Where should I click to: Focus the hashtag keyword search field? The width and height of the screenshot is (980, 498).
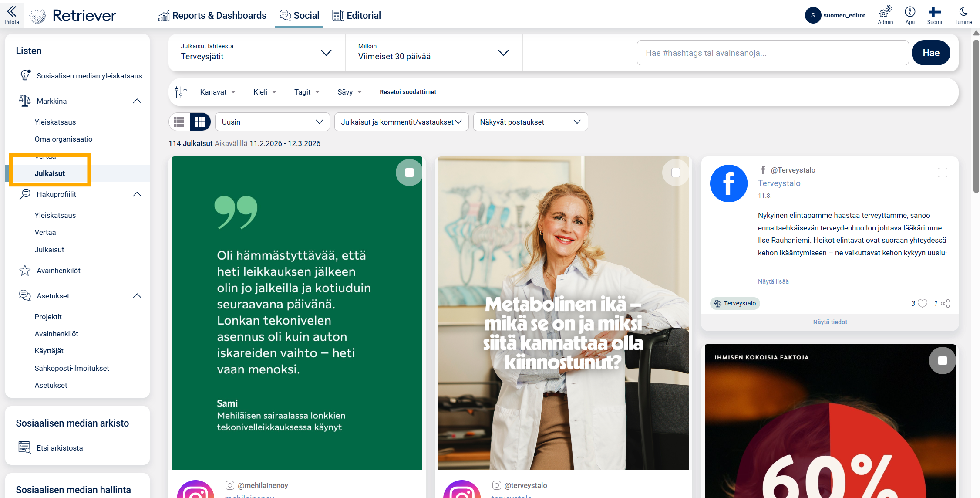(x=772, y=53)
